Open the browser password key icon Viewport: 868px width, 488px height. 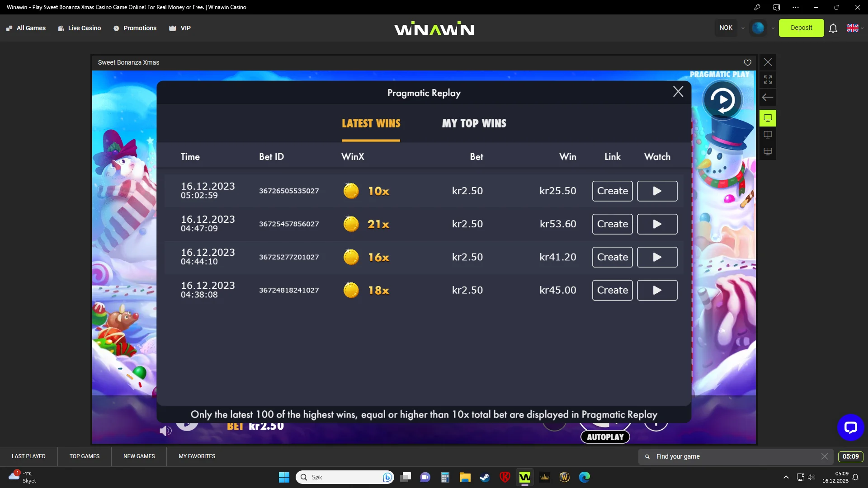(x=757, y=7)
